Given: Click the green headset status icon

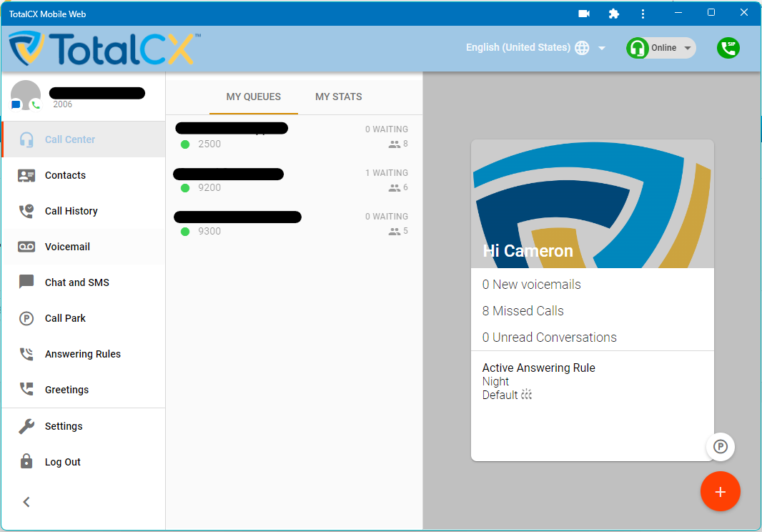Looking at the screenshot, I should [x=637, y=48].
